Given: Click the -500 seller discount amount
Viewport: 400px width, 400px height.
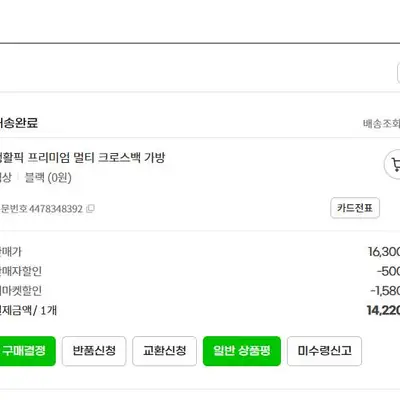Looking at the screenshot, I should (388, 271).
